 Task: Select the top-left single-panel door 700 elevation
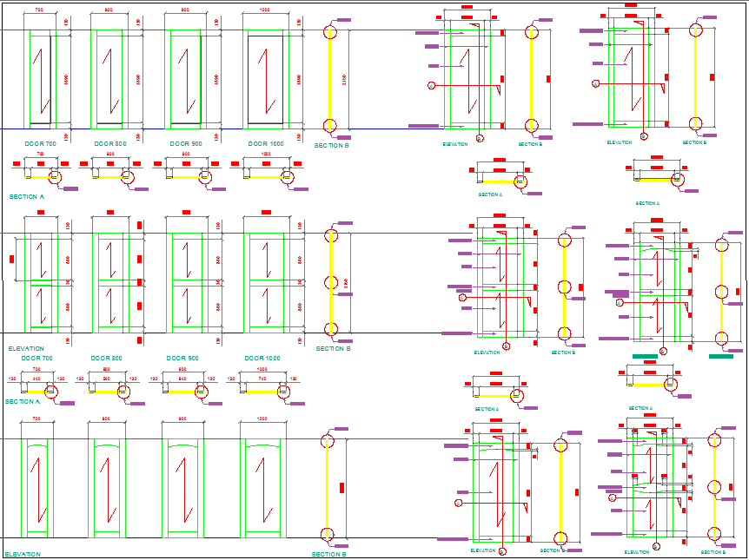click(40, 80)
